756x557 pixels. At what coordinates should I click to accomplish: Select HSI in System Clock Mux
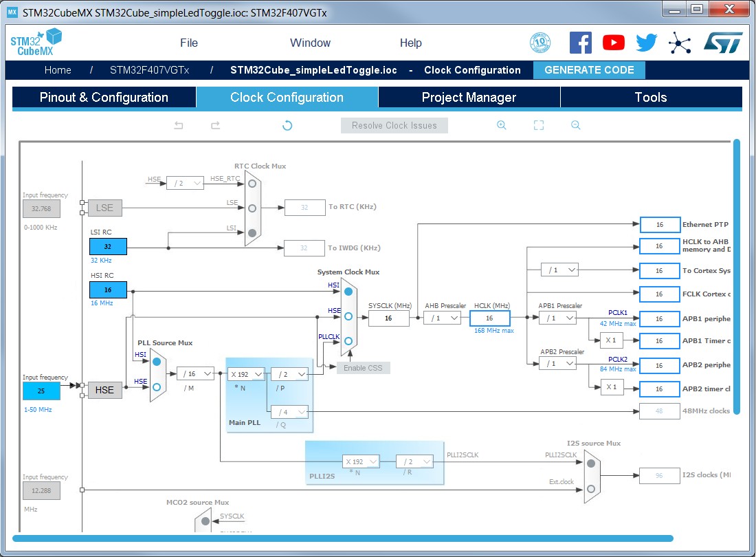pyautogui.click(x=348, y=292)
